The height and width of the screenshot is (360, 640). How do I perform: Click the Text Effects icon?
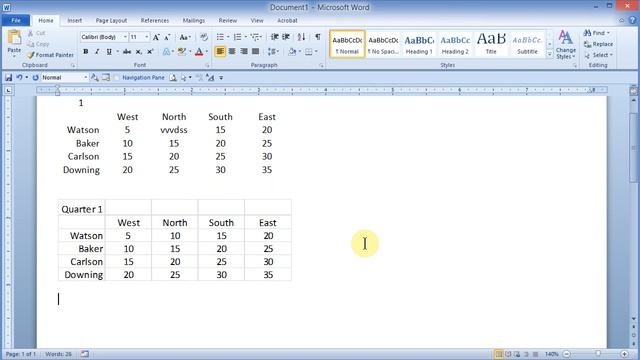tap(166, 51)
